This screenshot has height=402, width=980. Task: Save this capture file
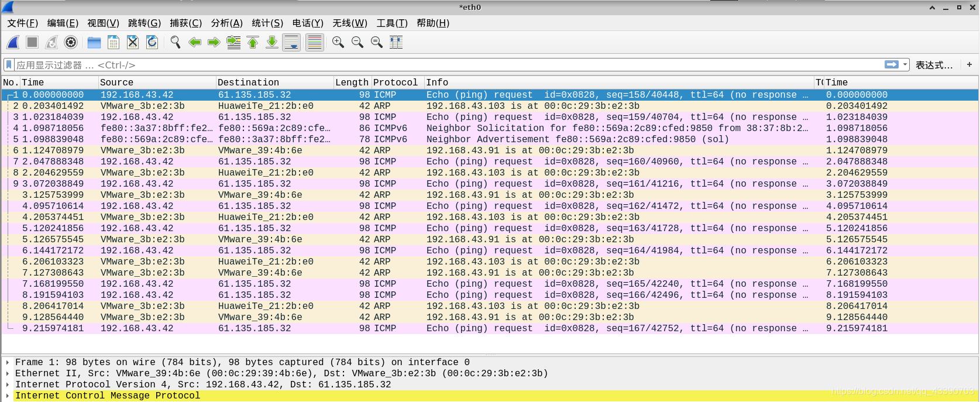pyautogui.click(x=114, y=42)
